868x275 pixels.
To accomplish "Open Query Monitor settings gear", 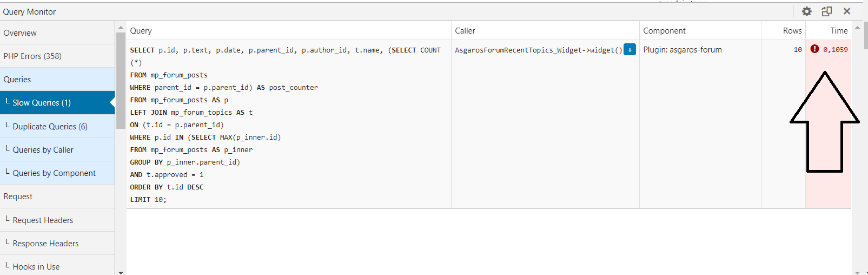I will 806,11.
